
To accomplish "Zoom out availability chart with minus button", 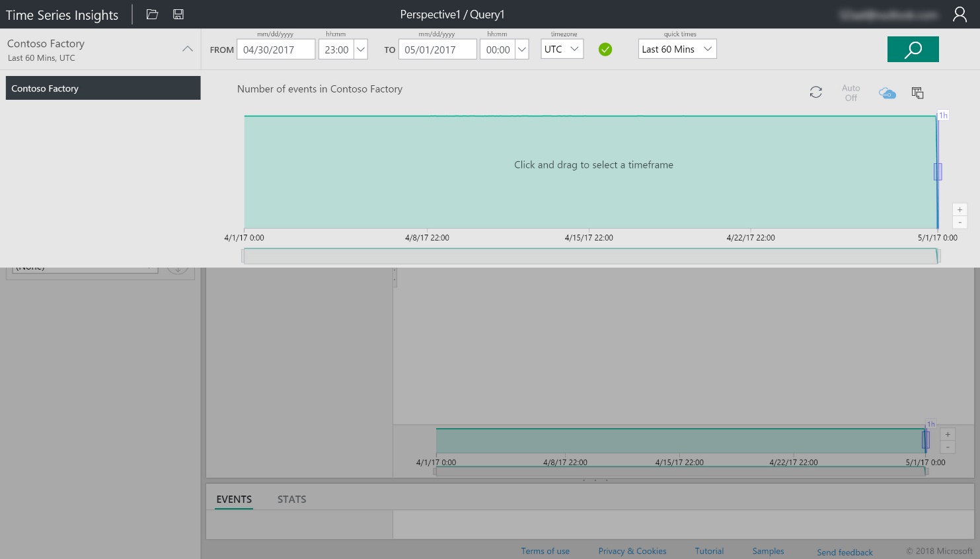I will 960,223.
